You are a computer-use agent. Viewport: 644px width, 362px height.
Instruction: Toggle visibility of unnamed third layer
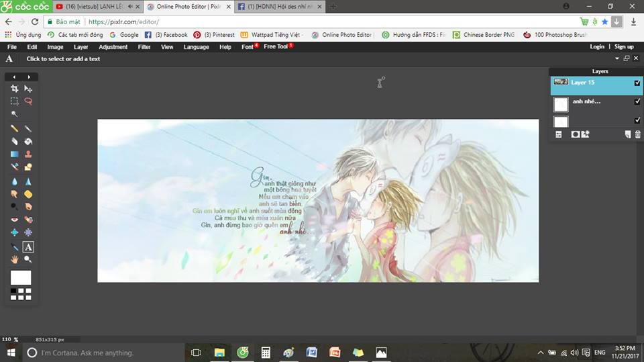tap(637, 120)
